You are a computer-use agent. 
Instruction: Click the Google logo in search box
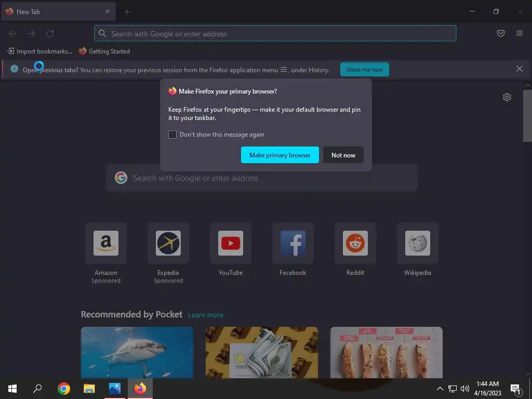click(121, 178)
